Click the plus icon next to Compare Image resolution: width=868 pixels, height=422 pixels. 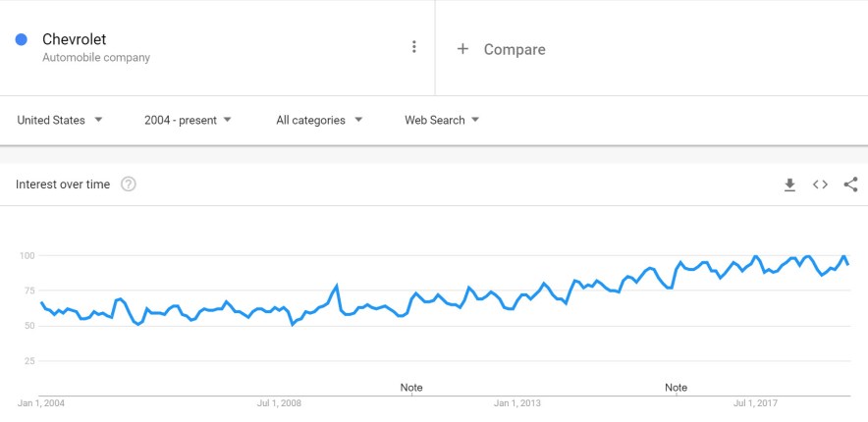(462, 49)
